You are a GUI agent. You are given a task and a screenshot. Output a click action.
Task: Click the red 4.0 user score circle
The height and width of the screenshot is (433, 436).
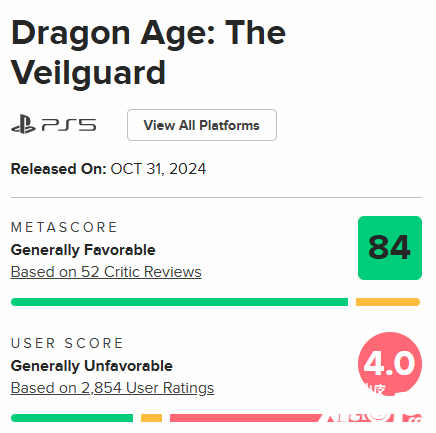(x=390, y=363)
